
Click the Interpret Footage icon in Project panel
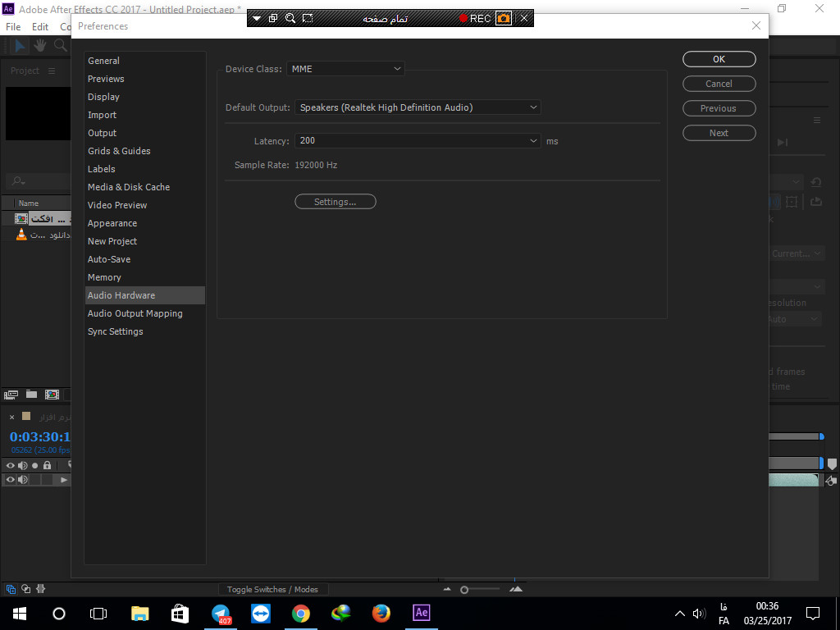click(x=11, y=395)
